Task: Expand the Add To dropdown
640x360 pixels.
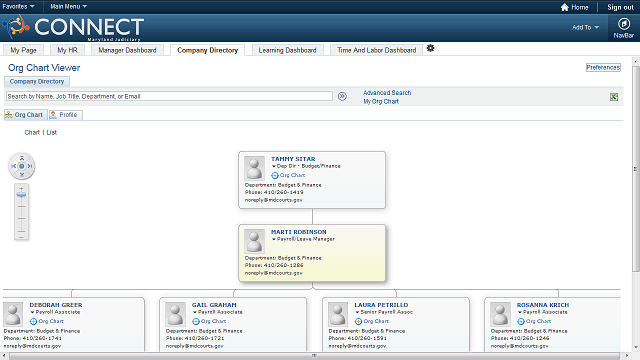Action: pos(585,27)
